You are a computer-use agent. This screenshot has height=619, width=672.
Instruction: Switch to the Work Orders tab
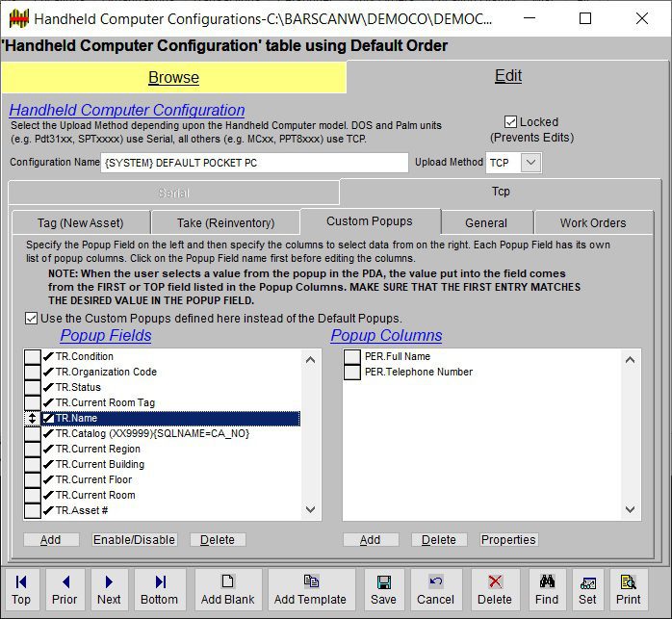click(593, 222)
